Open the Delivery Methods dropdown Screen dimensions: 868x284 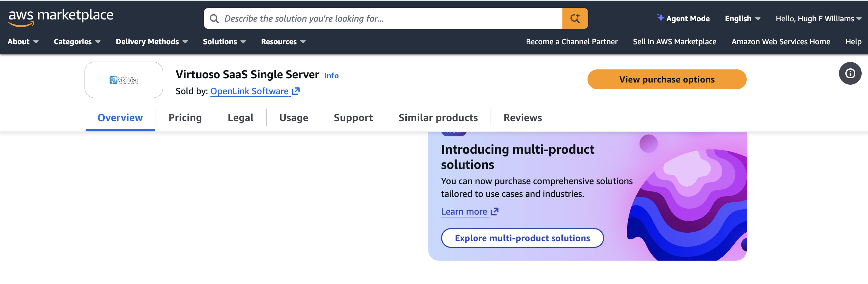[x=152, y=42]
